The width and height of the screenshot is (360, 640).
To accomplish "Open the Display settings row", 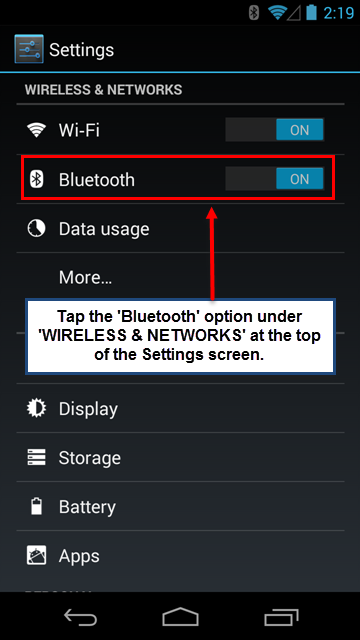I will pos(180,408).
